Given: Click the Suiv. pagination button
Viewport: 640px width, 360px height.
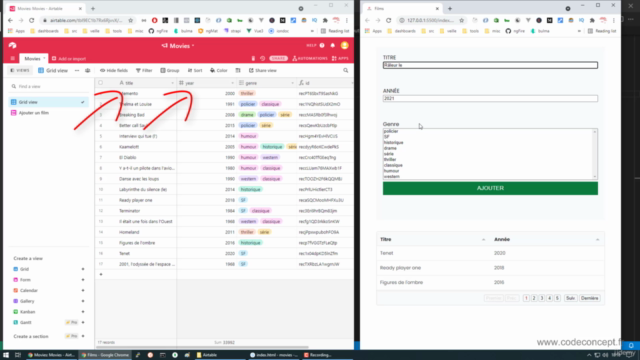Looking at the screenshot, I should pos(570,298).
